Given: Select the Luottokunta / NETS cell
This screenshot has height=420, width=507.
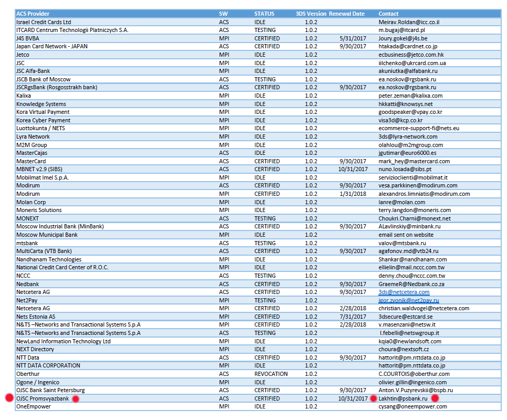Looking at the screenshot, I should (40, 128).
